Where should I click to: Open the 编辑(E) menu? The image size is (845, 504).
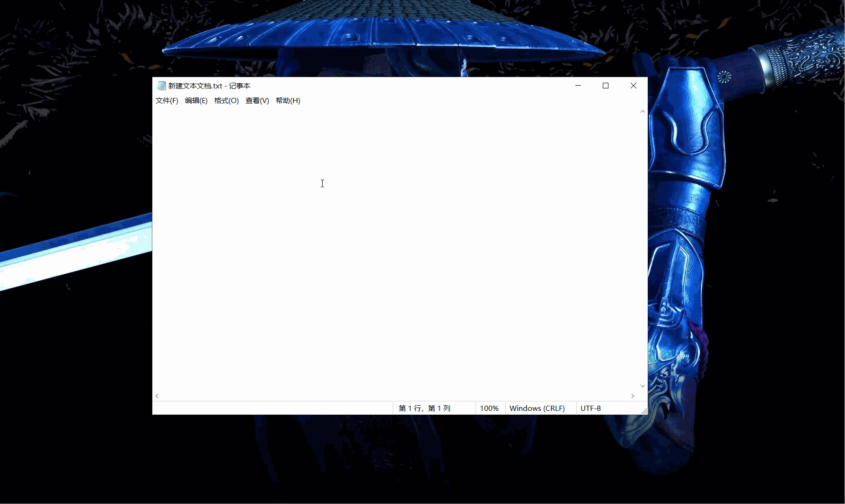tap(196, 100)
